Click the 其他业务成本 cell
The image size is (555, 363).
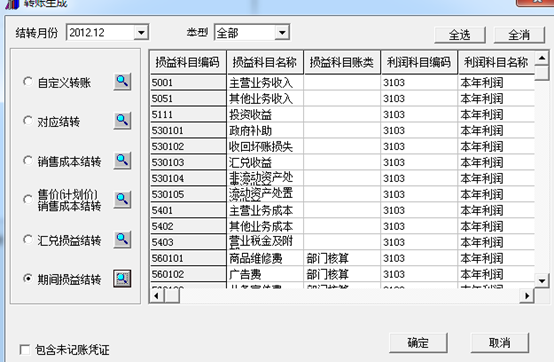(x=265, y=226)
